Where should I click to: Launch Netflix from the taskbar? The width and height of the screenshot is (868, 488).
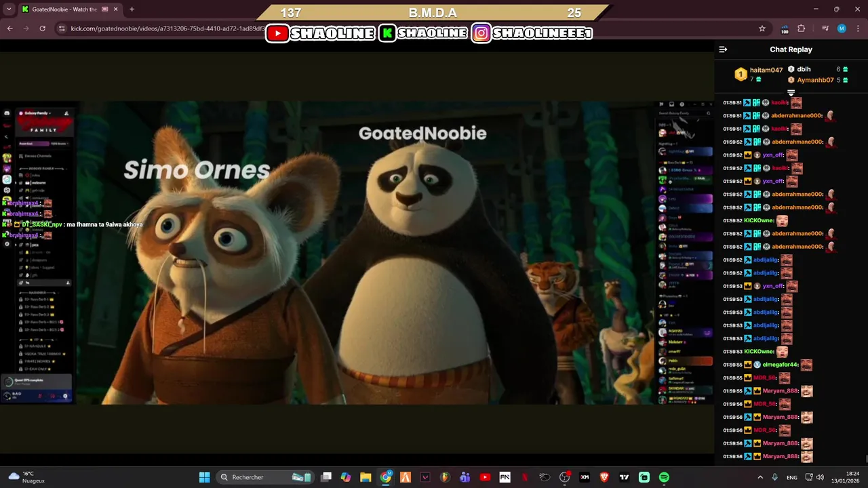tap(525, 477)
